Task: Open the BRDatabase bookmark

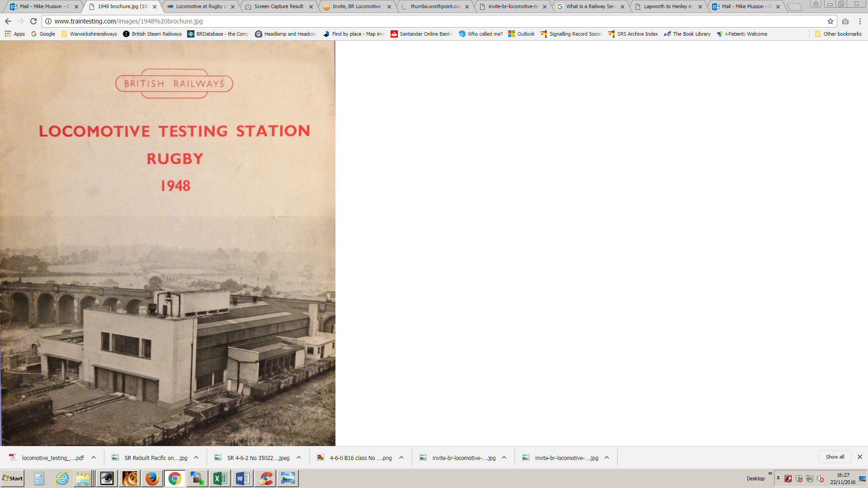Action: click(218, 34)
